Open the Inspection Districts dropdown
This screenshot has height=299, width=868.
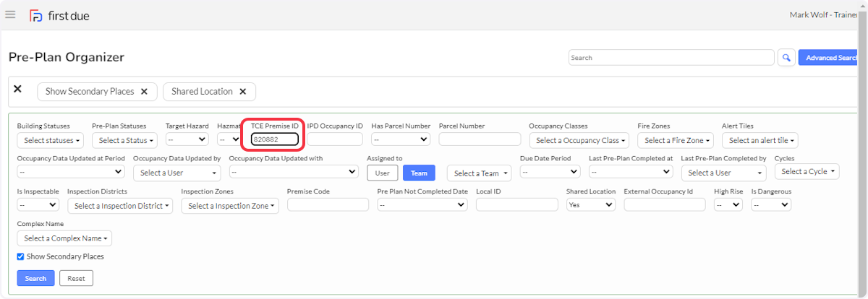[120, 206]
